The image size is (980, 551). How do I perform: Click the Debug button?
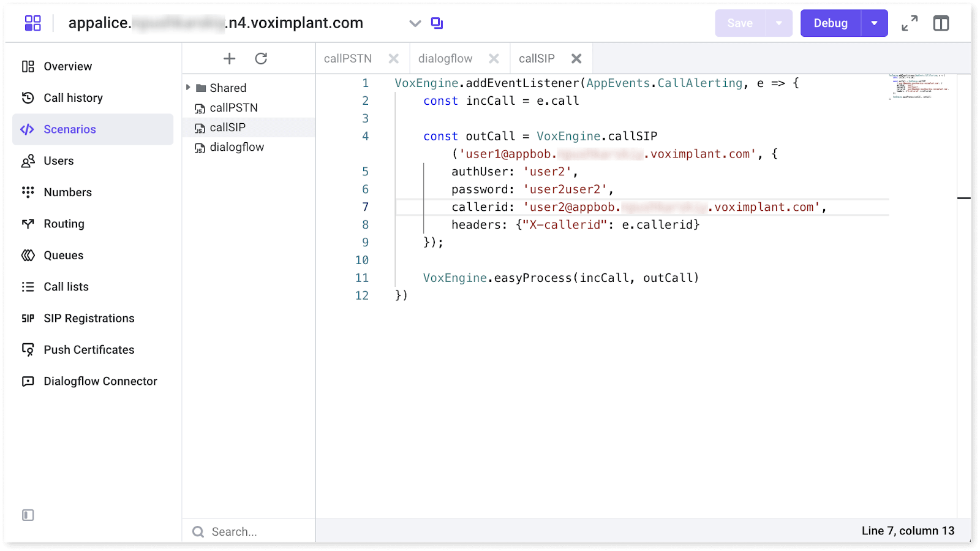coord(831,23)
